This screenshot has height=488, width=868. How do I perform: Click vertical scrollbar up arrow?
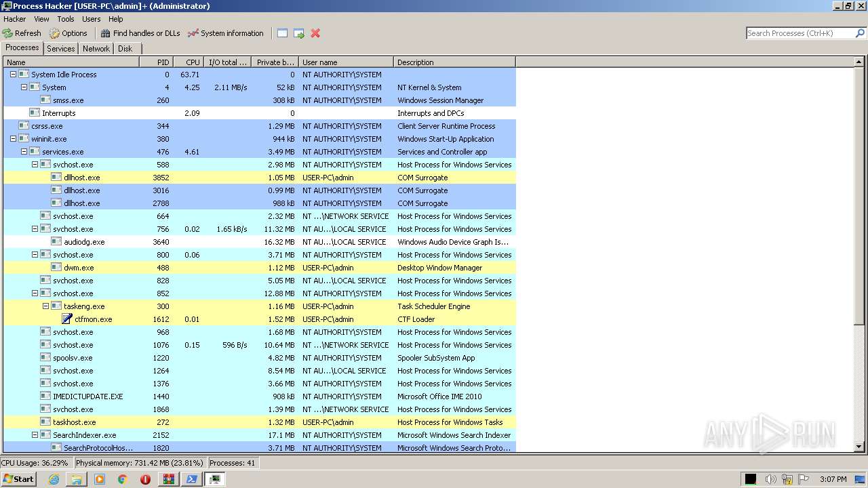click(x=859, y=62)
